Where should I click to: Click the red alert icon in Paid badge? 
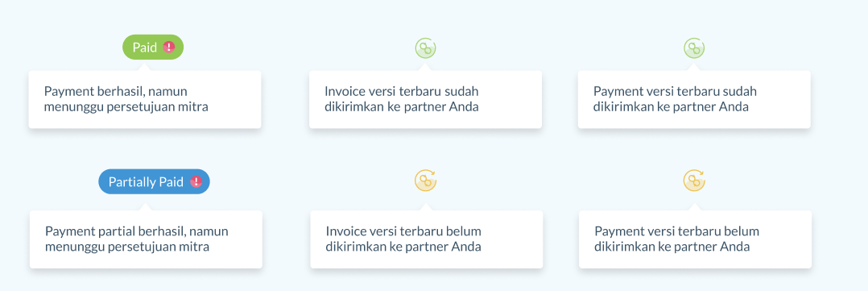[x=169, y=47]
